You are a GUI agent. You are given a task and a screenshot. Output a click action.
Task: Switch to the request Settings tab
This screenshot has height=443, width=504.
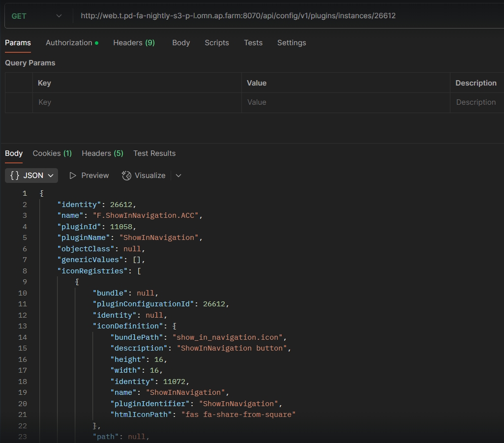pyautogui.click(x=292, y=43)
